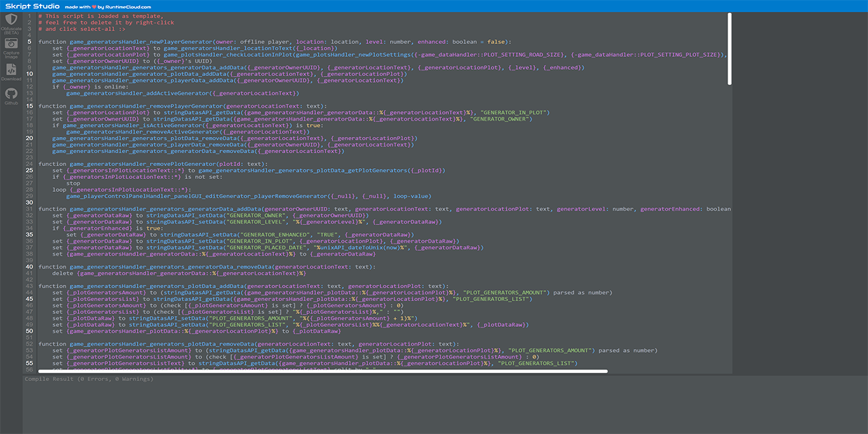Click the generatorData_removeData function definition line
The height and width of the screenshot is (434, 868).
208,267
